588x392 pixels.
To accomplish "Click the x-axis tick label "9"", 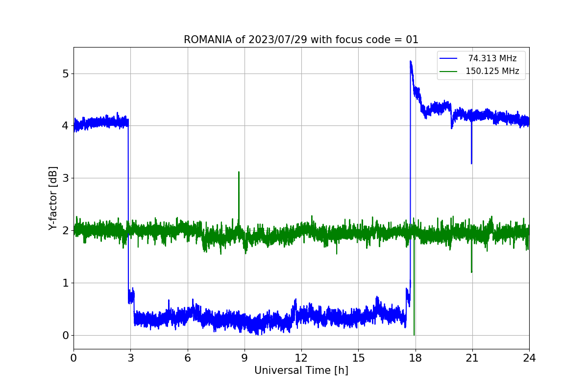I will [245, 358].
